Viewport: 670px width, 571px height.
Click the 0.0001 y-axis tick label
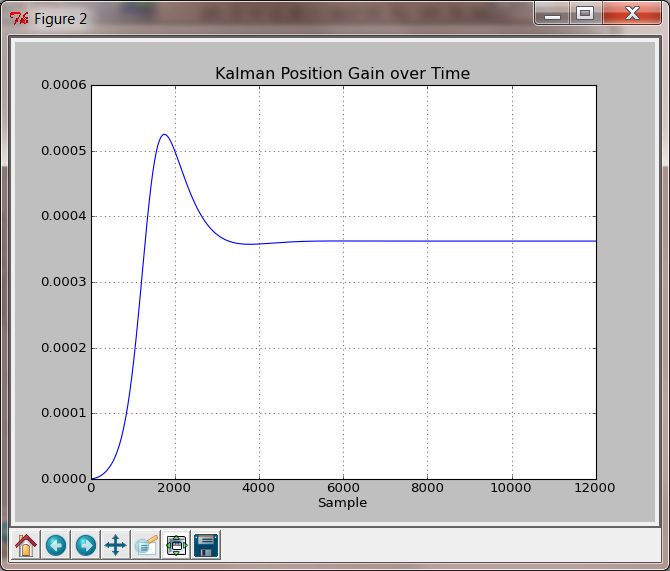point(64,413)
